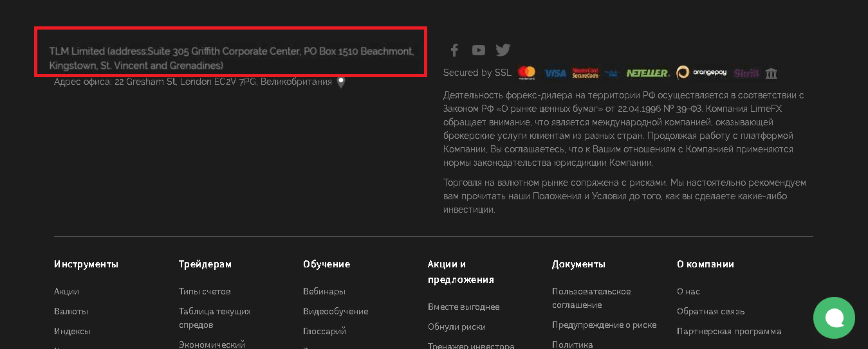Click paragraph starting Деятельность форекс-дилера
The image size is (868, 349).
tap(624, 129)
